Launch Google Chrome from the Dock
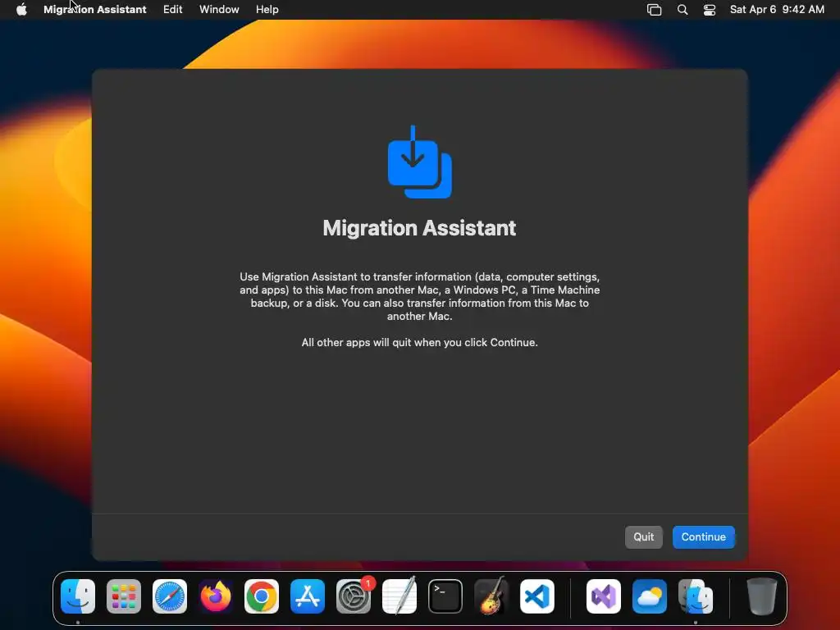The width and height of the screenshot is (840, 630). pos(262,596)
